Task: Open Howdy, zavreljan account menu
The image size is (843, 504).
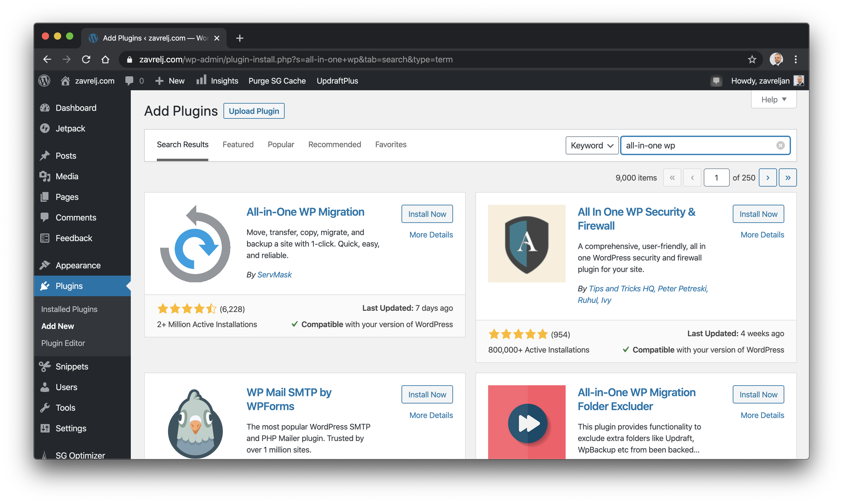Action: tap(767, 81)
